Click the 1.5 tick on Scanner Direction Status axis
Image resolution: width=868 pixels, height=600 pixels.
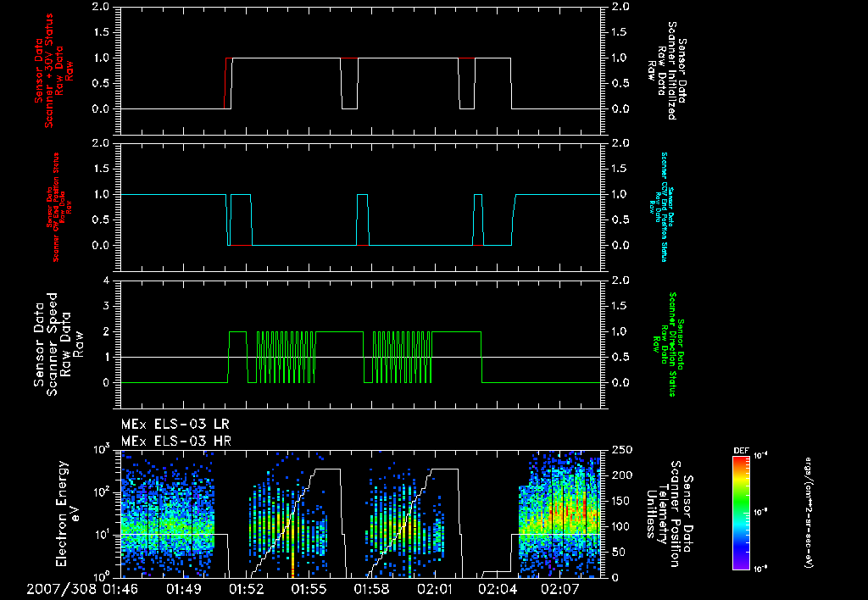620,306
